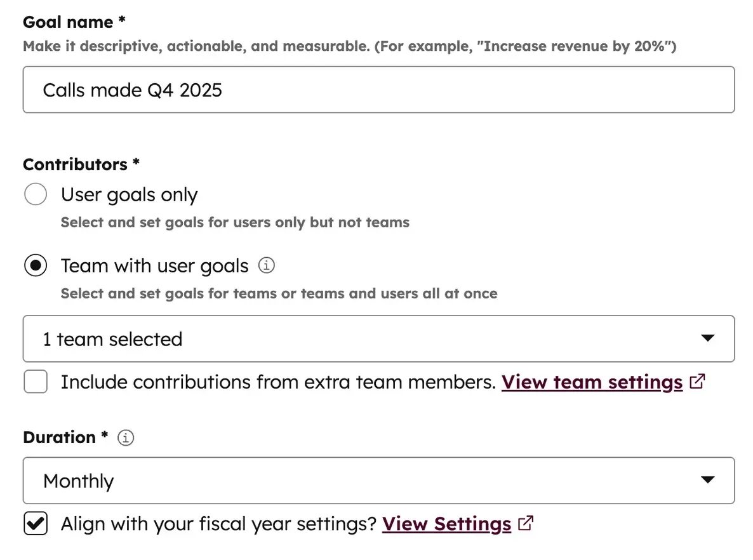The image size is (753, 560).
Task: Click the caret arrow on the Monthly selector
Action: click(708, 480)
